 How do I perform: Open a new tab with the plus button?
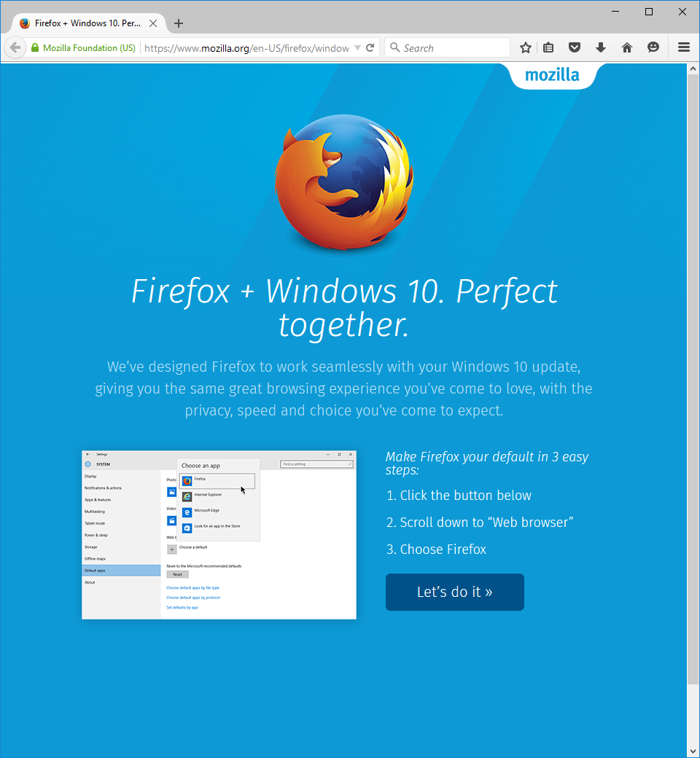(x=179, y=23)
